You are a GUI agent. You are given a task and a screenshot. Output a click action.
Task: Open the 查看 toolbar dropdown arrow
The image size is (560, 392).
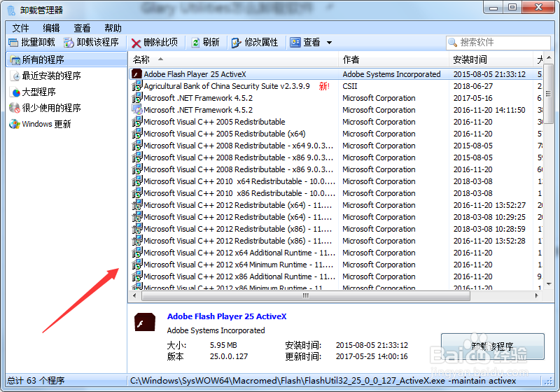point(329,43)
